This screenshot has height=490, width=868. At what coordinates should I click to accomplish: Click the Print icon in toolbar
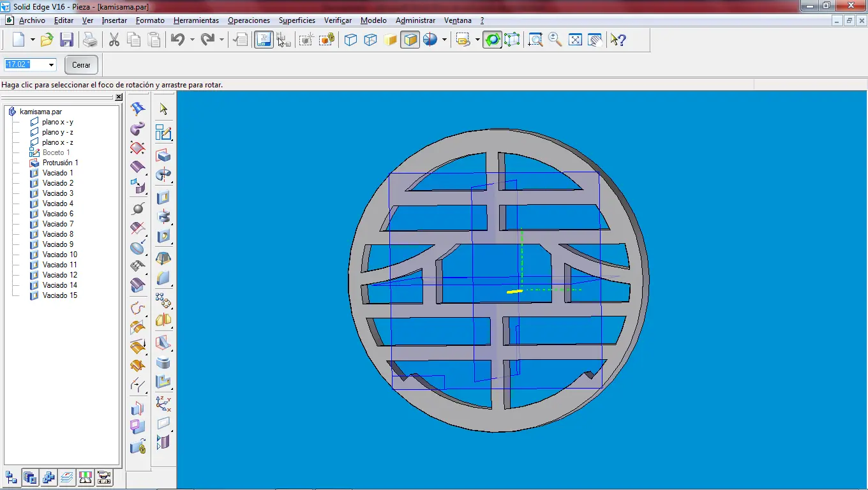pyautogui.click(x=90, y=40)
